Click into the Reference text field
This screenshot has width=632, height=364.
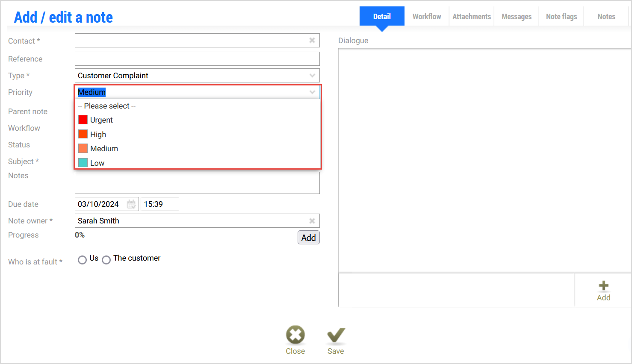[197, 59]
